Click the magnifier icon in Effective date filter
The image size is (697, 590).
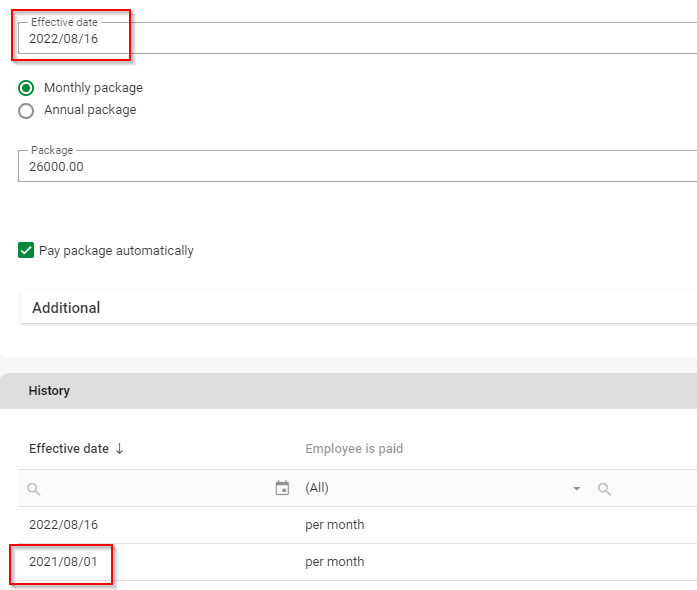tap(34, 489)
